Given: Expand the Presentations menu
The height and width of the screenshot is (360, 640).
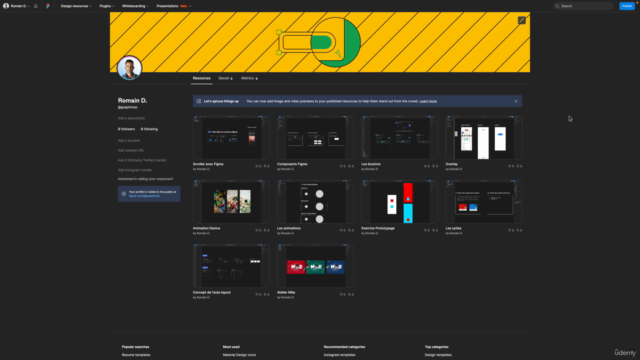Looking at the screenshot, I should [173, 6].
